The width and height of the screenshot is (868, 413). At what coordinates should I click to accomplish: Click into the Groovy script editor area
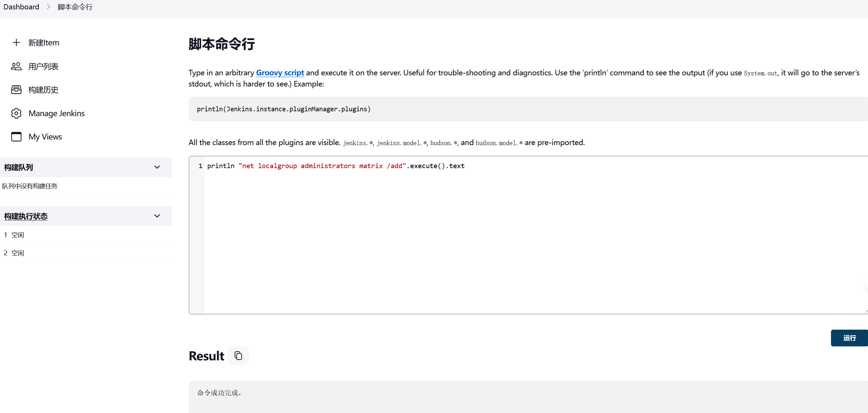coord(489,237)
